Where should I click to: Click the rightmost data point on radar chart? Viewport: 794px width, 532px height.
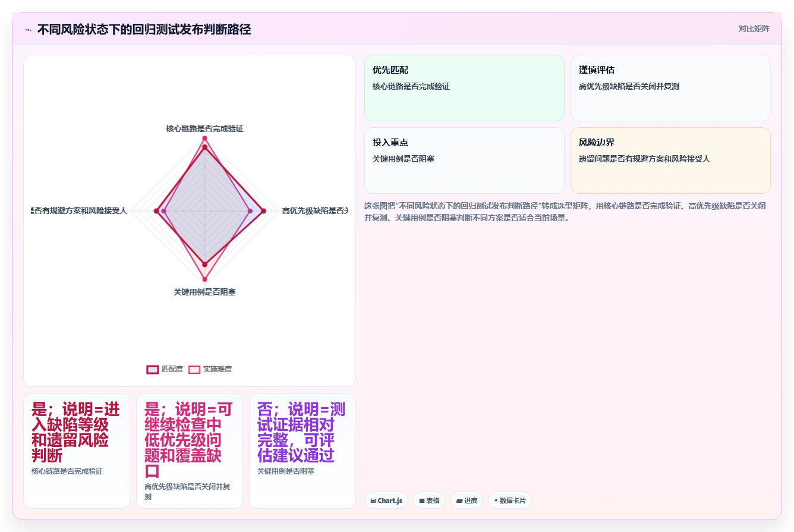(263, 210)
